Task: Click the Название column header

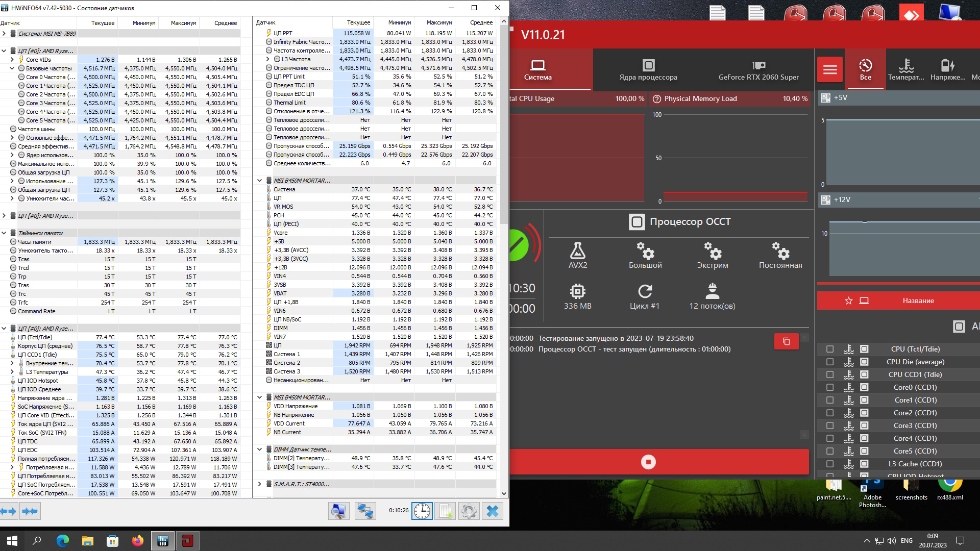Action: (918, 300)
